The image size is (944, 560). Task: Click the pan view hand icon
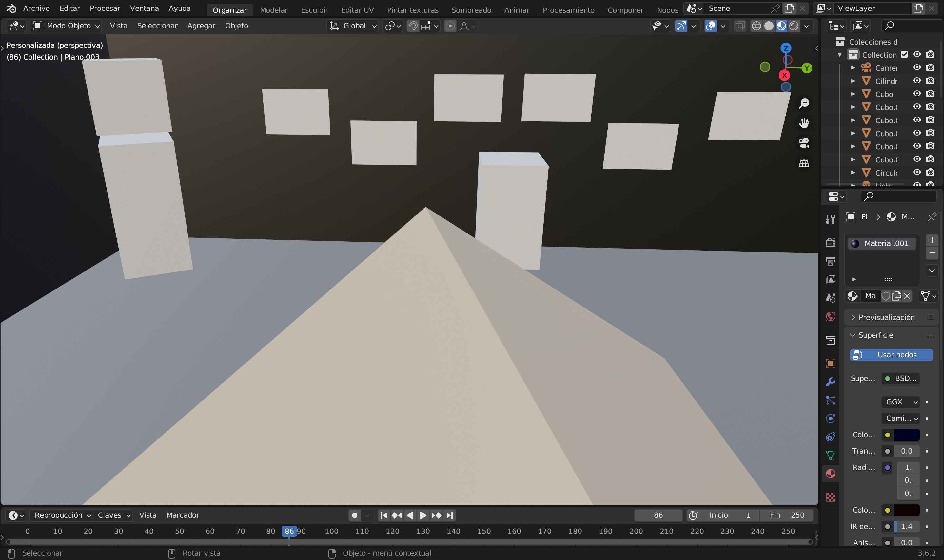click(x=804, y=123)
